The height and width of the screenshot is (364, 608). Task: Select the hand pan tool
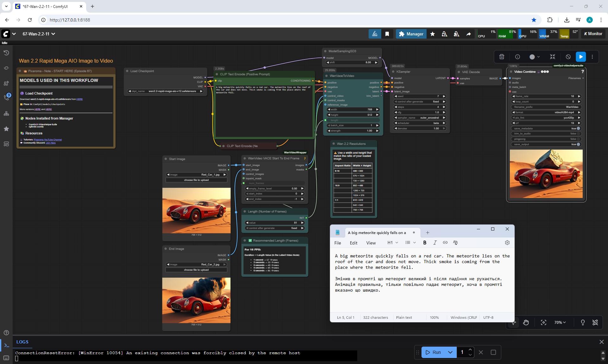[526, 322]
